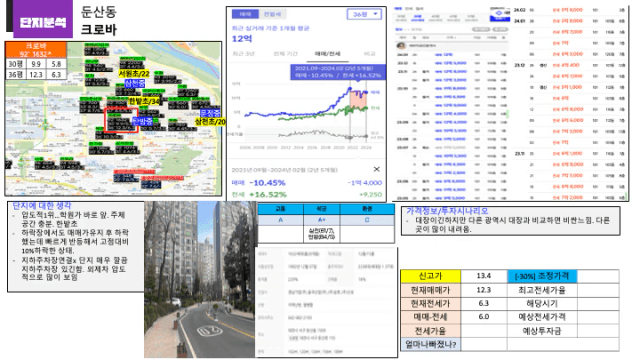Image resolution: width=640 pixels, height=360 pixels.
Task: Click the 삼천초/20 yellow map label
Action: point(210,122)
